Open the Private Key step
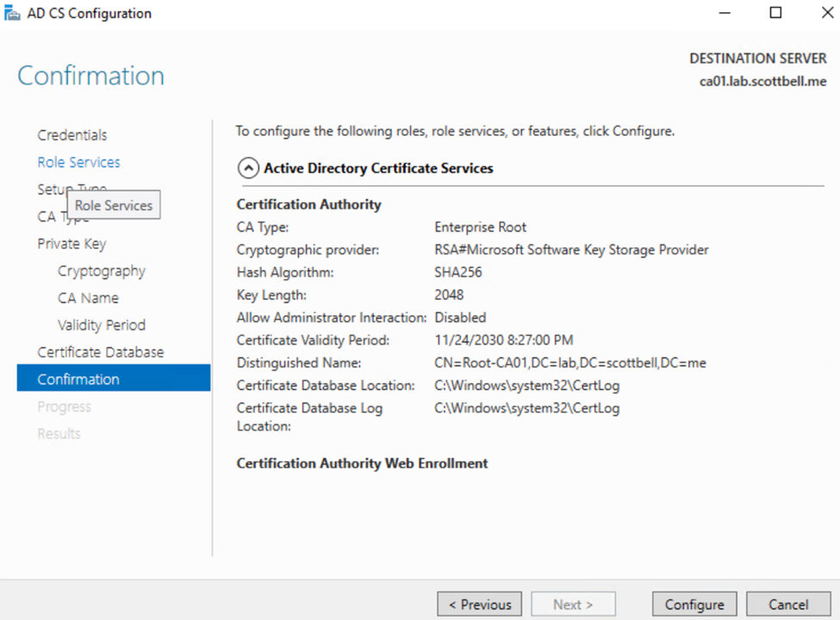 (72, 244)
